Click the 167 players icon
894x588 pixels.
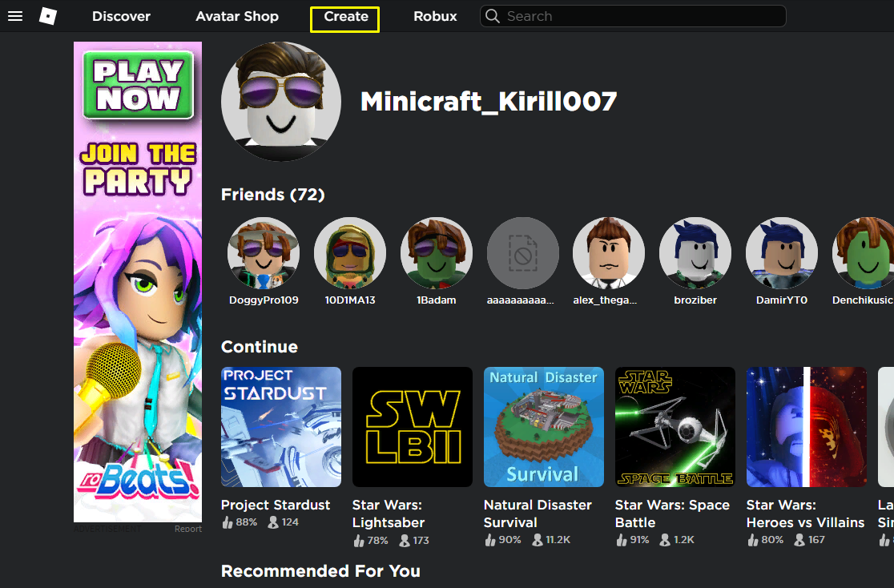point(799,539)
